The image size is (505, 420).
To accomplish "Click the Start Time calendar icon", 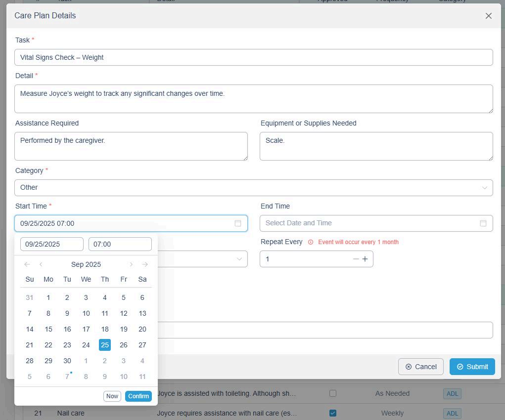I will [x=237, y=223].
